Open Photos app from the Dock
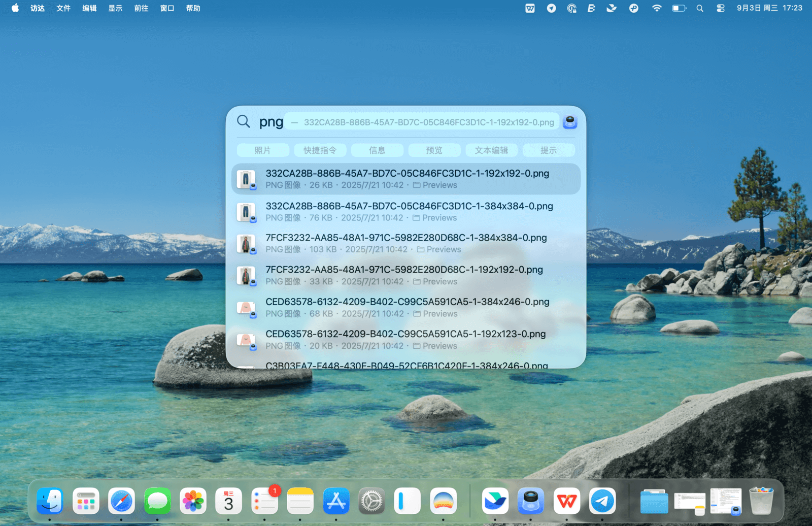 (193, 502)
